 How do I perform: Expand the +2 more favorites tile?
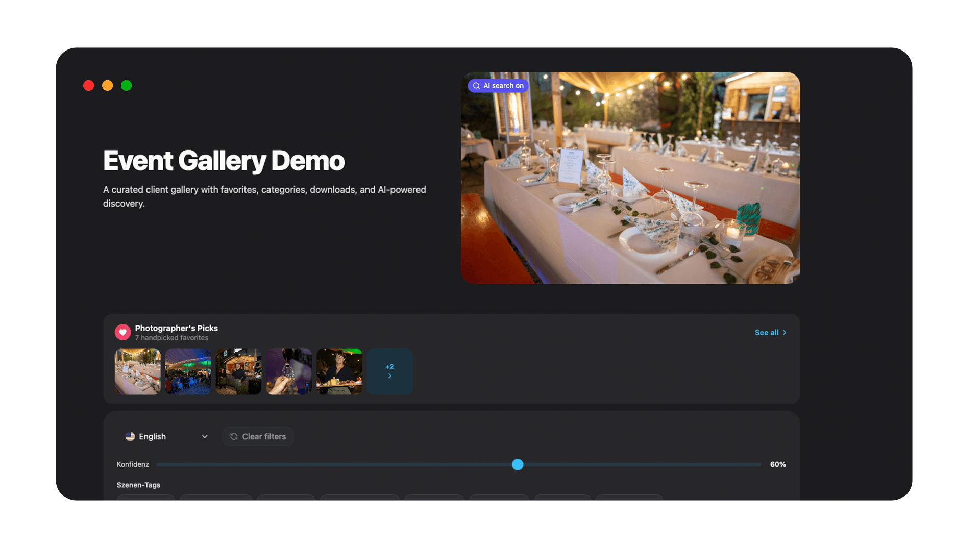click(390, 371)
